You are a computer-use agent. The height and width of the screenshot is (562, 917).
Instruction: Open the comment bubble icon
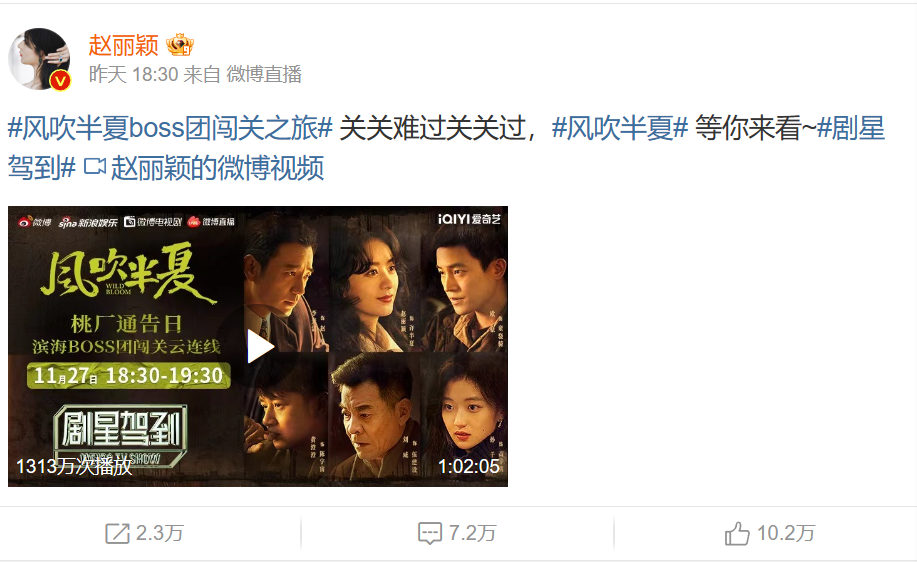tap(430, 533)
